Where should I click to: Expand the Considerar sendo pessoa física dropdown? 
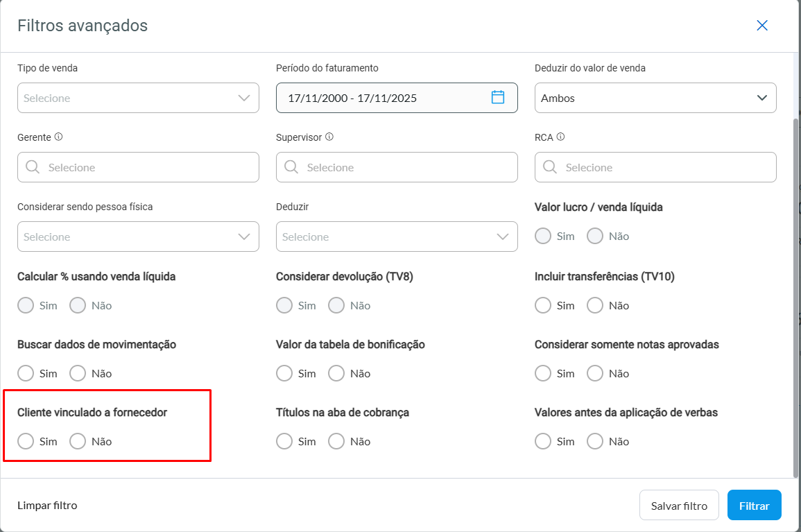coord(138,237)
